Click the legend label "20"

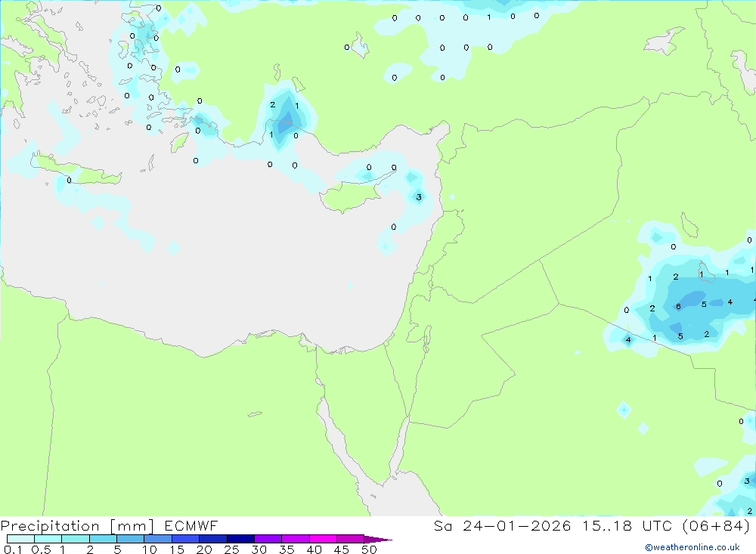point(204,549)
